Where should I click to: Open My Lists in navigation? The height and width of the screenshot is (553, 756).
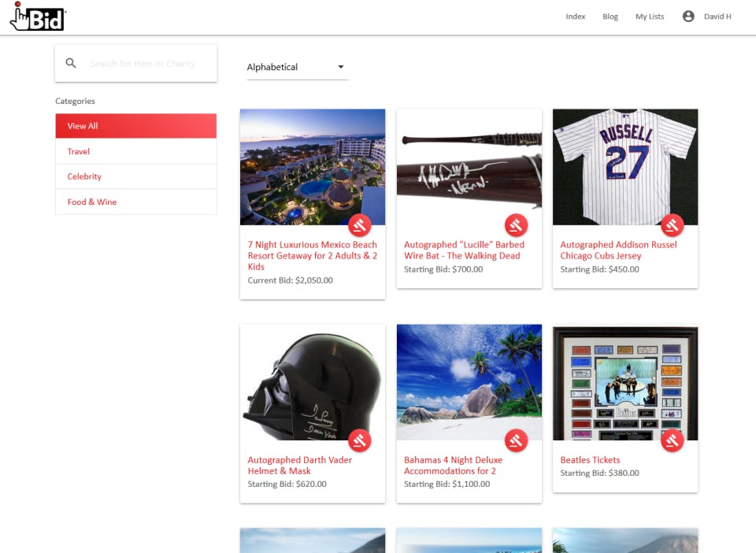(650, 17)
